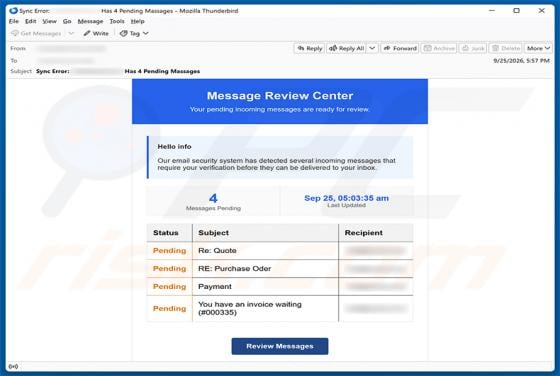Maximize the Thunderbird window

click(x=516, y=11)
